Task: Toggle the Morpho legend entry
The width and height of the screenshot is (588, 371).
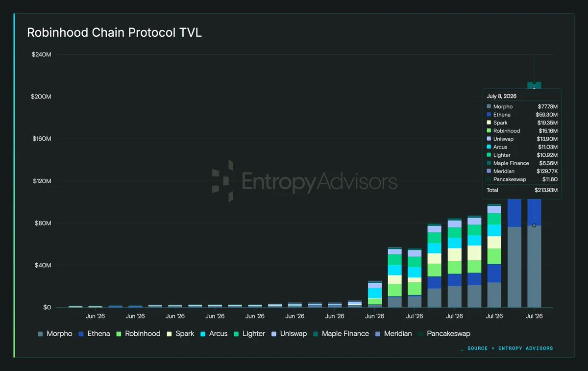Action: [55, 334]
